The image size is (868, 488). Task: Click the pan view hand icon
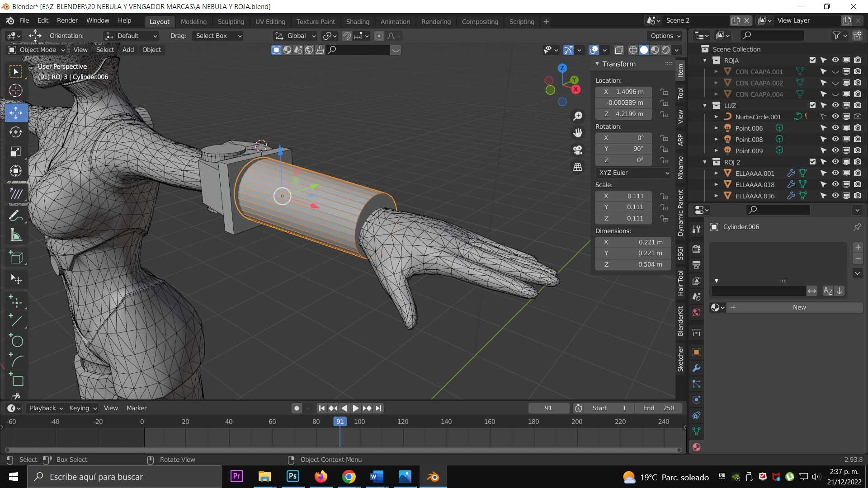[x=578, y=133]
